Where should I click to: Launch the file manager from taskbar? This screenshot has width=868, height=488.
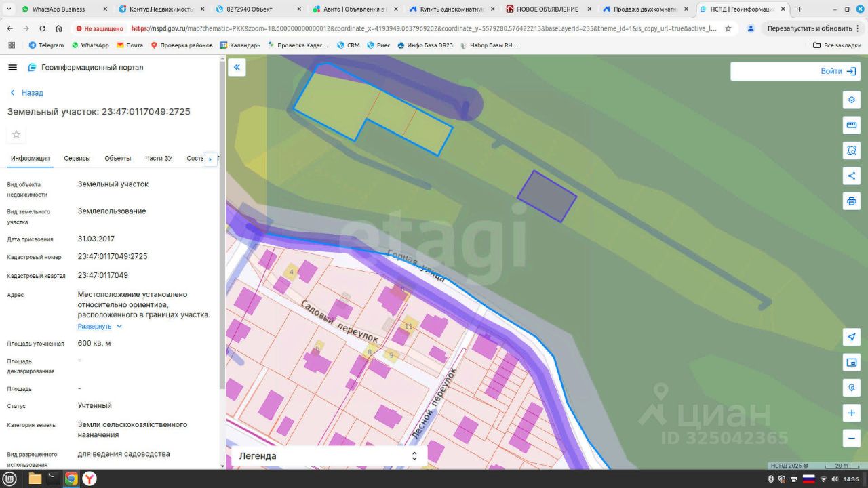(35, 479)
